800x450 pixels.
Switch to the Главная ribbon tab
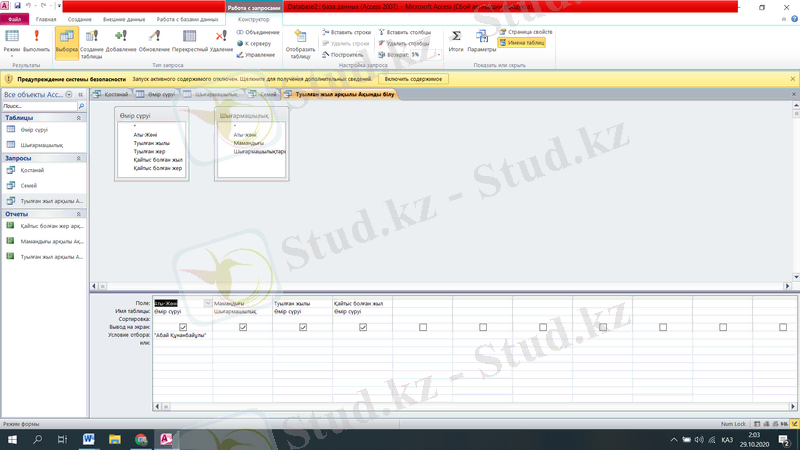pyautogui.click(x=46, y=19)
